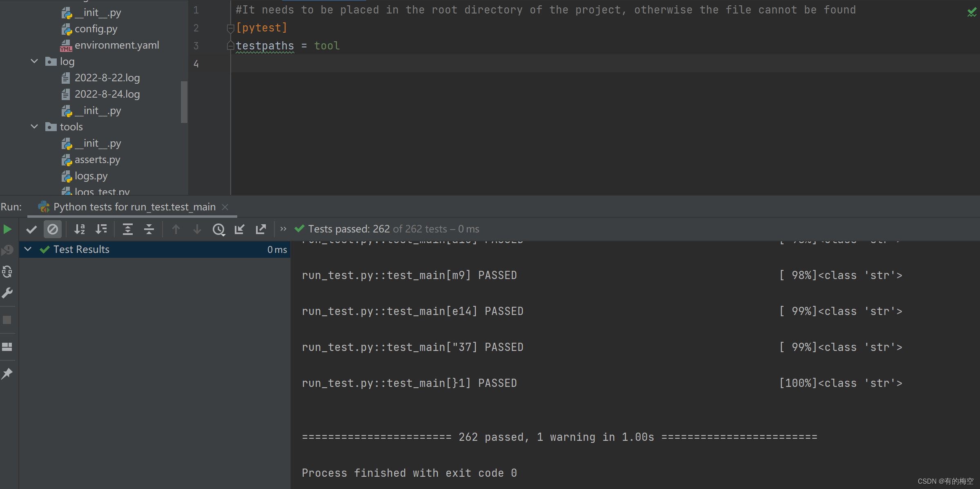The image size is (980, 489).
Task: Toggle Show Passed checkmark filter
Action: 31,229
